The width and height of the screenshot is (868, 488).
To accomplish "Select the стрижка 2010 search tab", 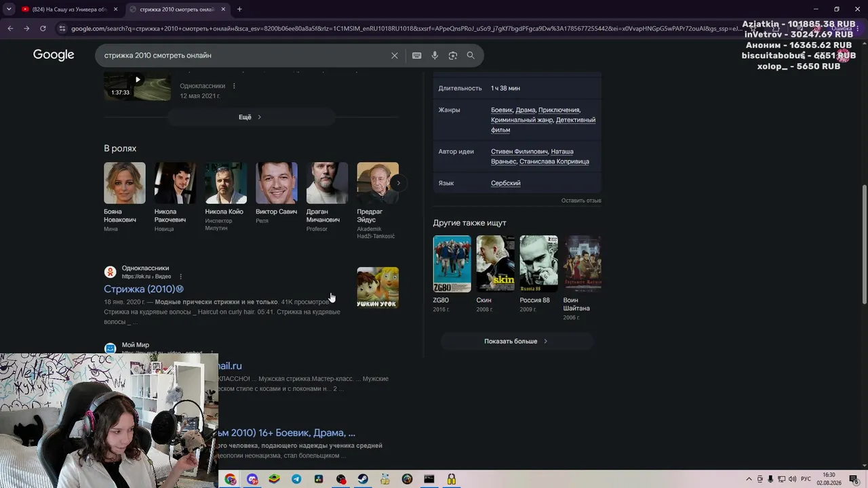I will tap(177, 9).
